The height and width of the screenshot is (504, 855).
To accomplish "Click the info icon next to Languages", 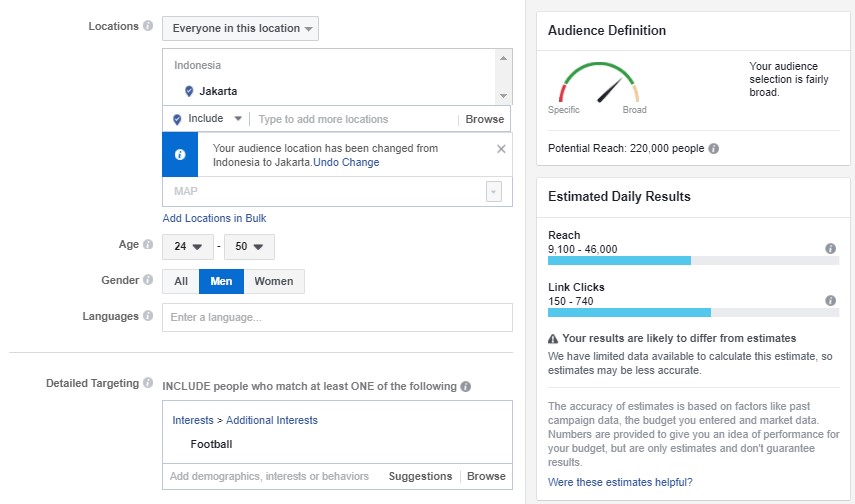I will 148,316.
